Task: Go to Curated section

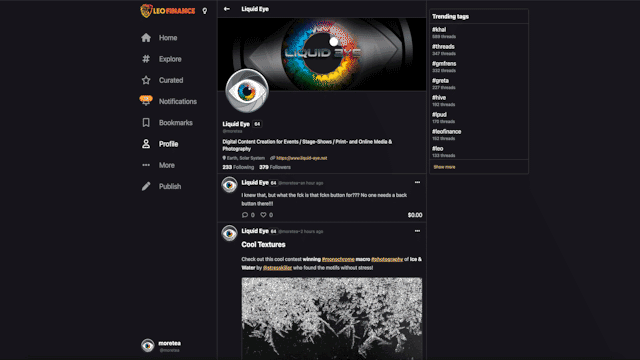Action: click(171, 80)
